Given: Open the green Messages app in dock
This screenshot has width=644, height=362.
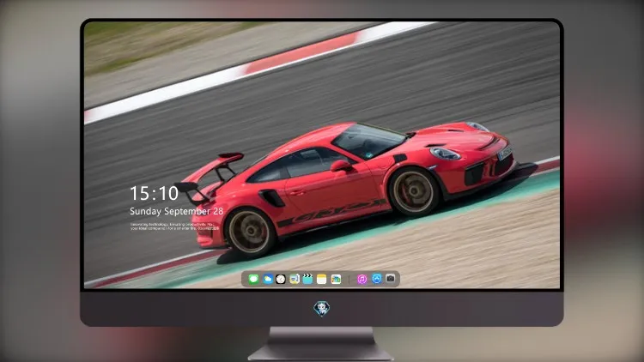Looking at the screenshot, I should 253,280.
